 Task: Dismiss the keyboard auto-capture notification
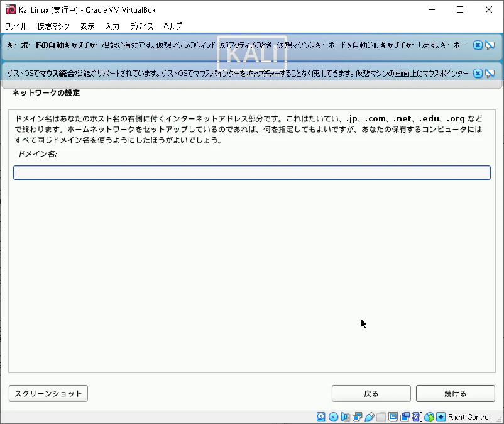[x=478, y=45]
